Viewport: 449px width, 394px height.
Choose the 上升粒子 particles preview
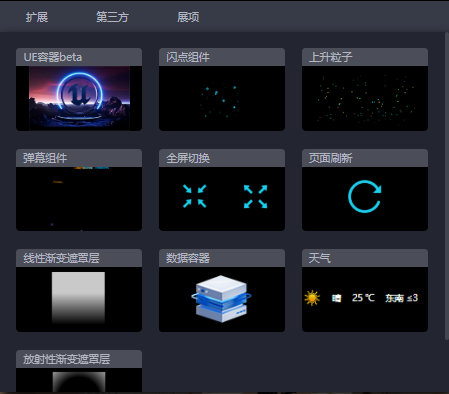click(365, 98)
